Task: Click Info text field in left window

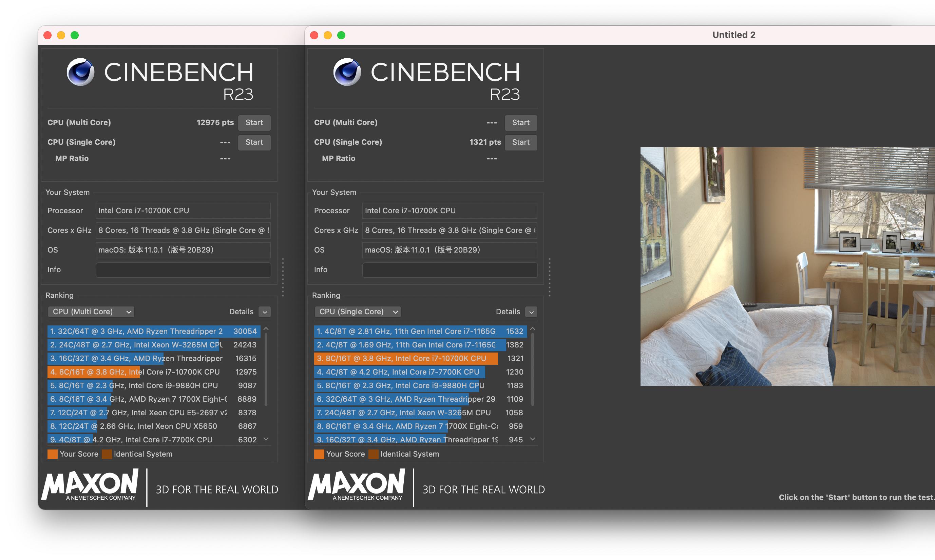Action: tap(183, 270)
